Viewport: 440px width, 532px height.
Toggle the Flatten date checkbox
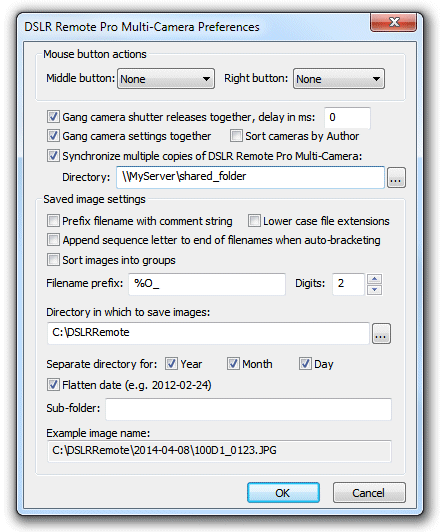(53, 385)
